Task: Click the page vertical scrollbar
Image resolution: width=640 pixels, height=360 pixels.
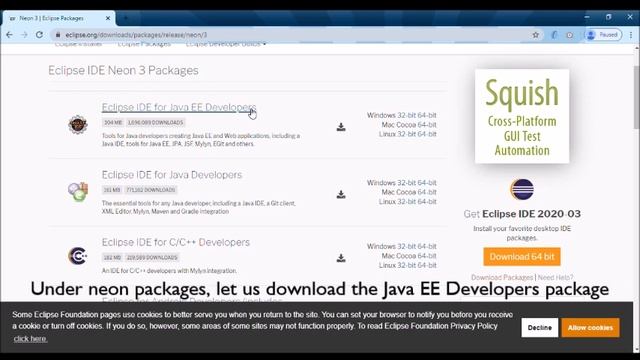Action: [636, 98]
